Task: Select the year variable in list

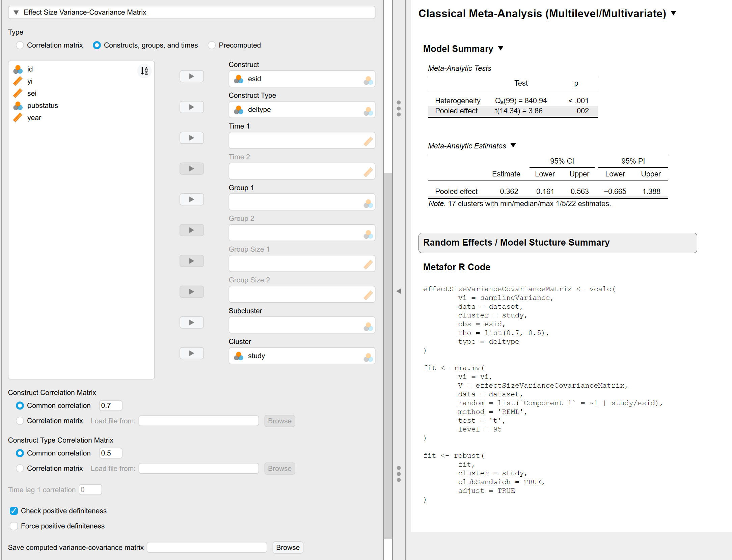Action: point(34,118)
